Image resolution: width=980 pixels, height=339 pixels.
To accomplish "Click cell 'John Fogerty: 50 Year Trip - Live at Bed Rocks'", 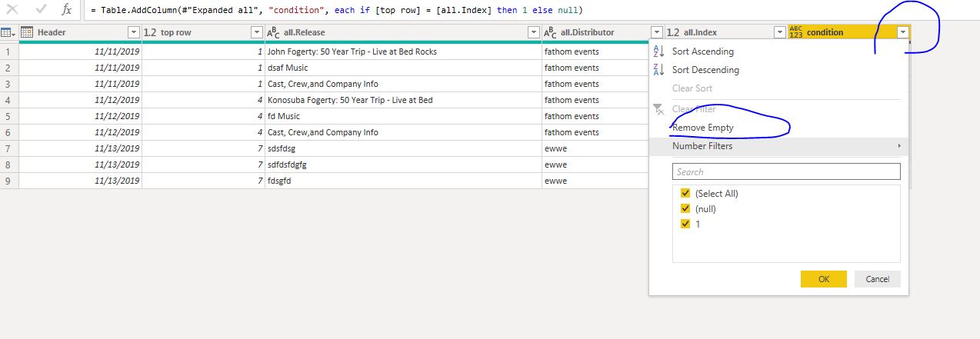I will point(403,52).
